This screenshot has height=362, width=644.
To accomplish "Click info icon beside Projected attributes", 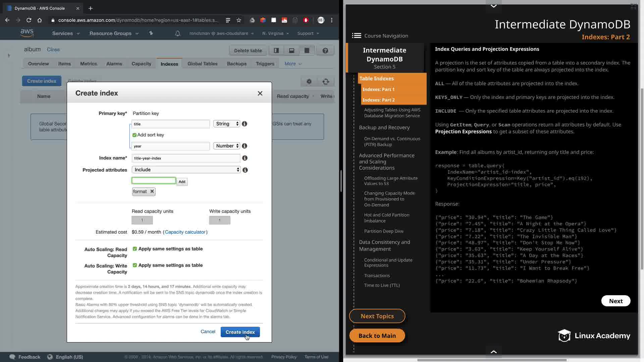I will coord(245,170).
